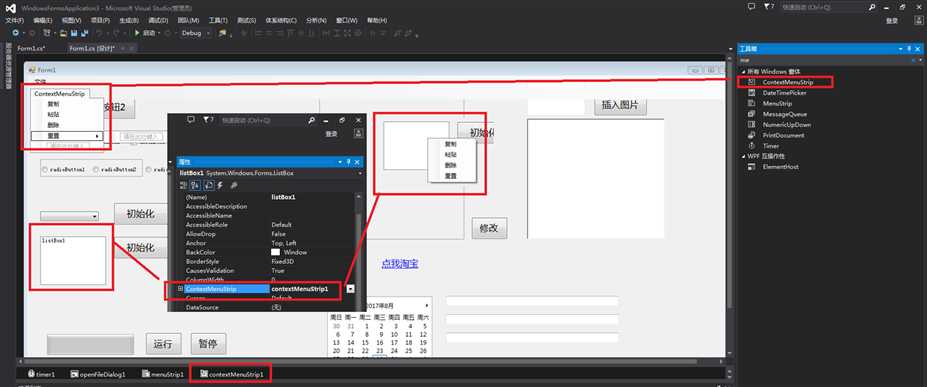The width and height of the screenshot is (927, 387).
Task: Select the Timer toolbox icon
Action: (751, 146)
